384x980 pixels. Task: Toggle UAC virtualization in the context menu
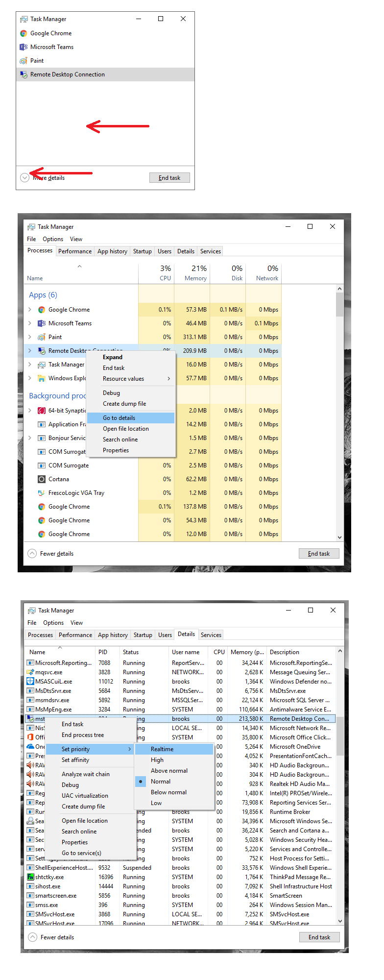click(90, 796)
